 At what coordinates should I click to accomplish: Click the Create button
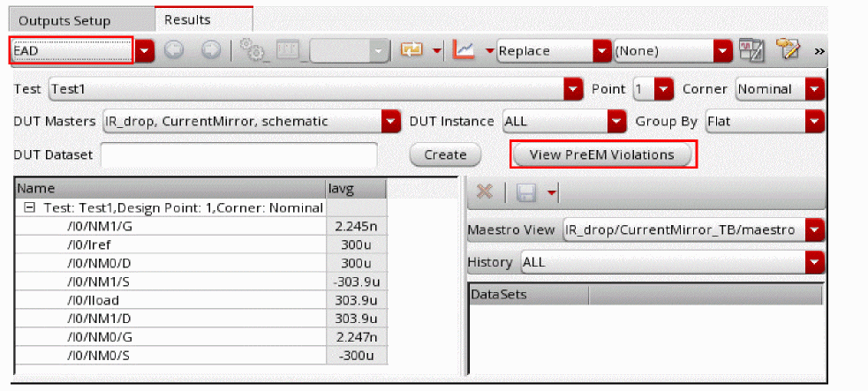pos(445,154)
